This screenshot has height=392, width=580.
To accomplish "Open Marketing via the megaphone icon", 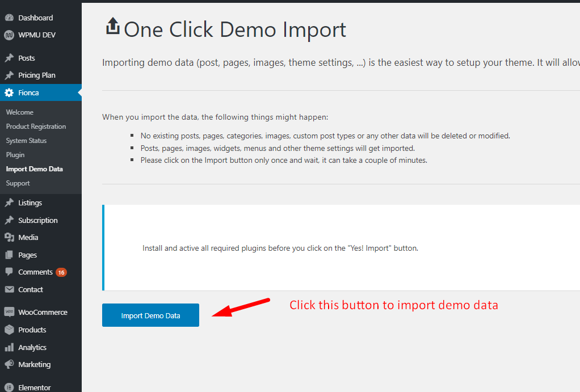I will coord(10,364).
